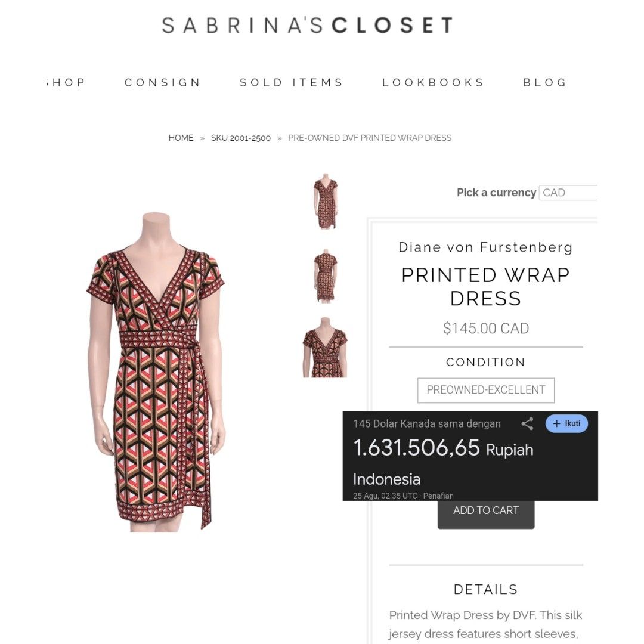Click the main dress product image
Viewport: 644px width, 644px height.
[156, 371]
